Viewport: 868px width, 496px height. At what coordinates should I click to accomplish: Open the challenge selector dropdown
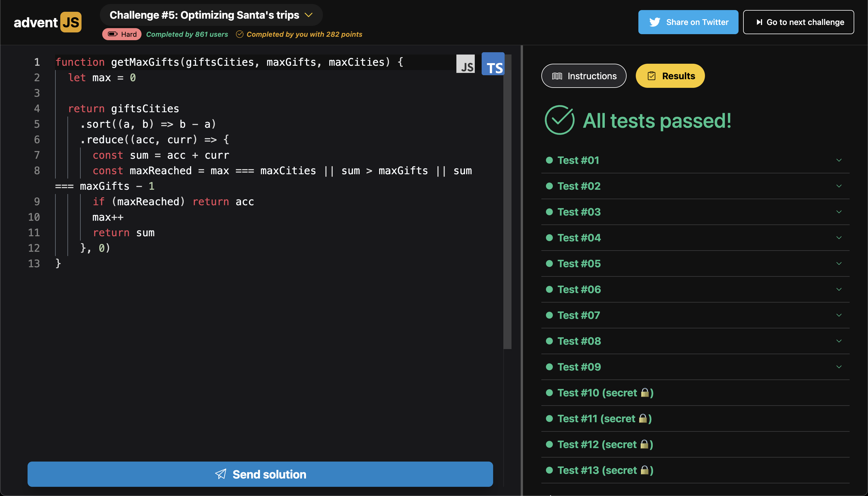[211, 15]
